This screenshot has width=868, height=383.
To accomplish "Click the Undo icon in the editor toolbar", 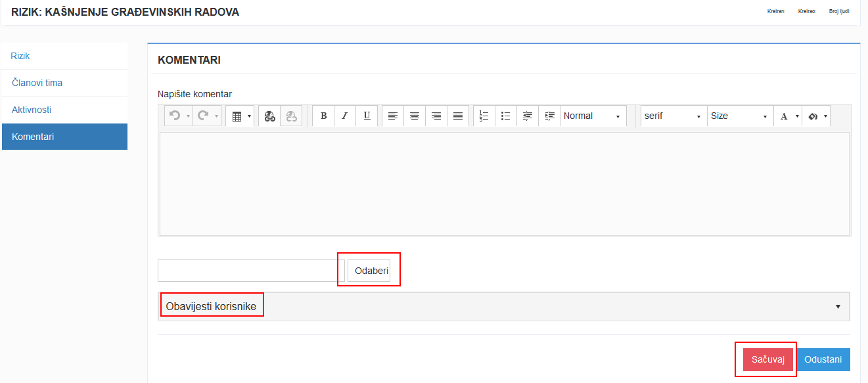I will tap(174, 116).
